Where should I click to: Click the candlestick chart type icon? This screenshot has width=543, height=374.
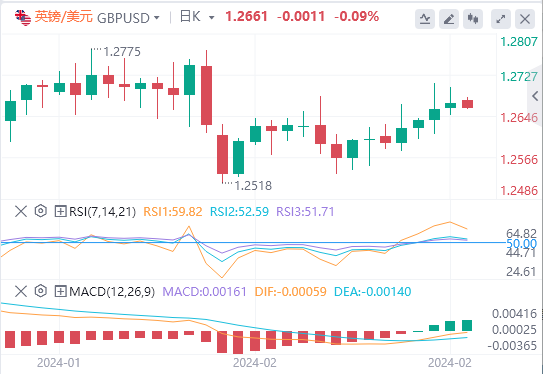click(x=473, y=19)
